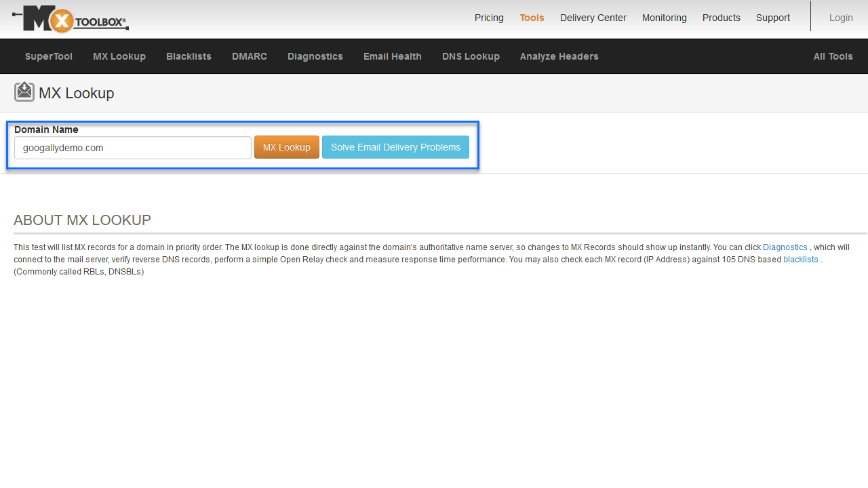
Task: Open the Pricing page
Action: 489,18
